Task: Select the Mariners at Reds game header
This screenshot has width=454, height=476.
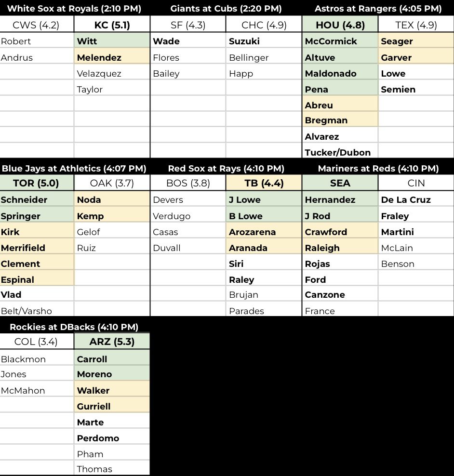Action: point(378,168)
